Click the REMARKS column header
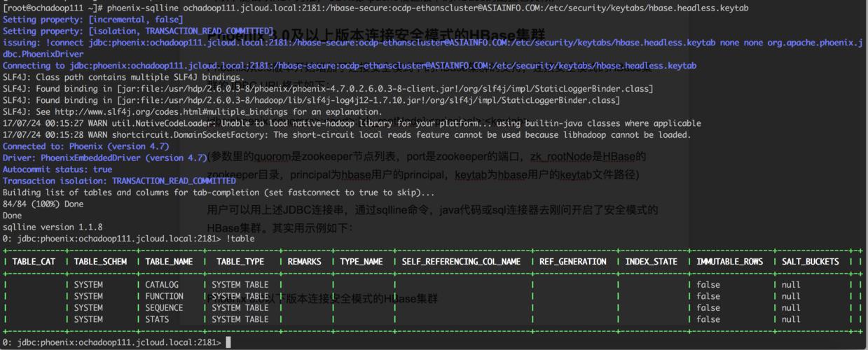868x350 pixels. point(305,262)
